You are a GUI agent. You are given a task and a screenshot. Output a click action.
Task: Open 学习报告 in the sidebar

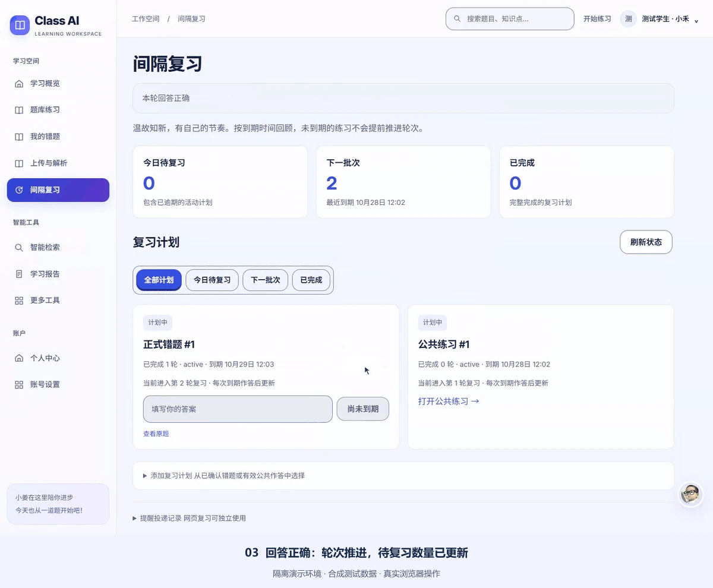(58, 274)
